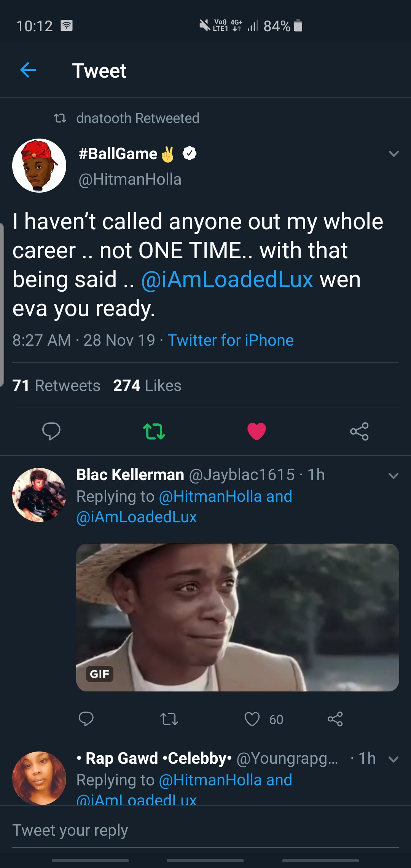Tap the back arrow in the header
This screenshot has width=411, height=868.
28,70
